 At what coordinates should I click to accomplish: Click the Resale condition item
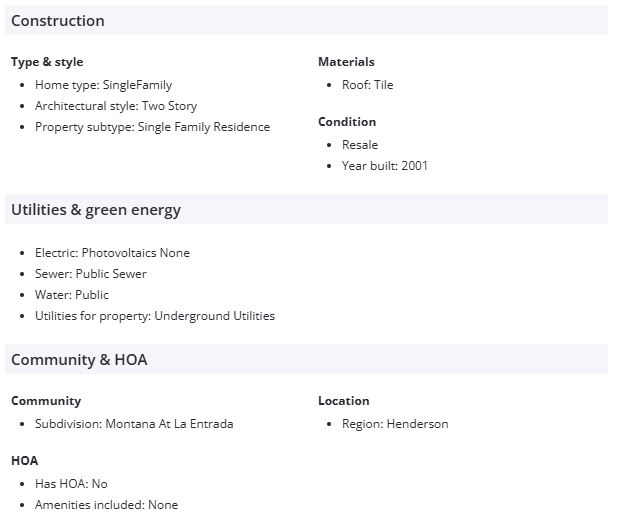tap(360, 145)
